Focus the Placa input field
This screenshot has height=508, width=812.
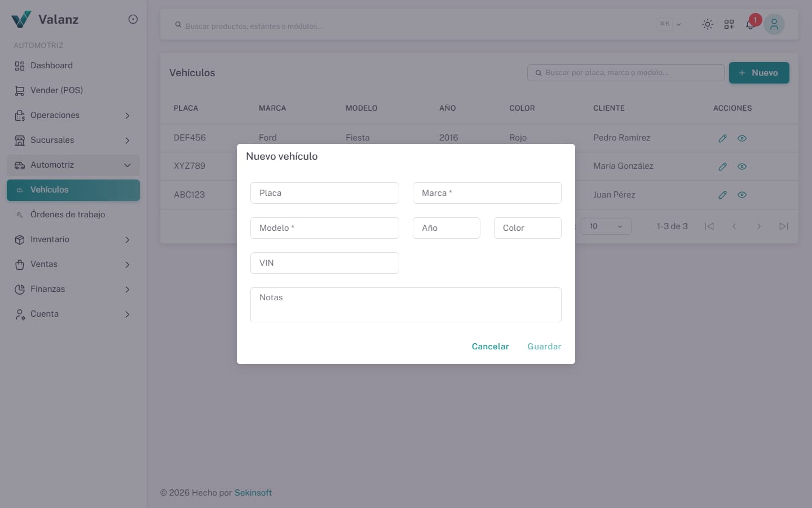(325, 193)
